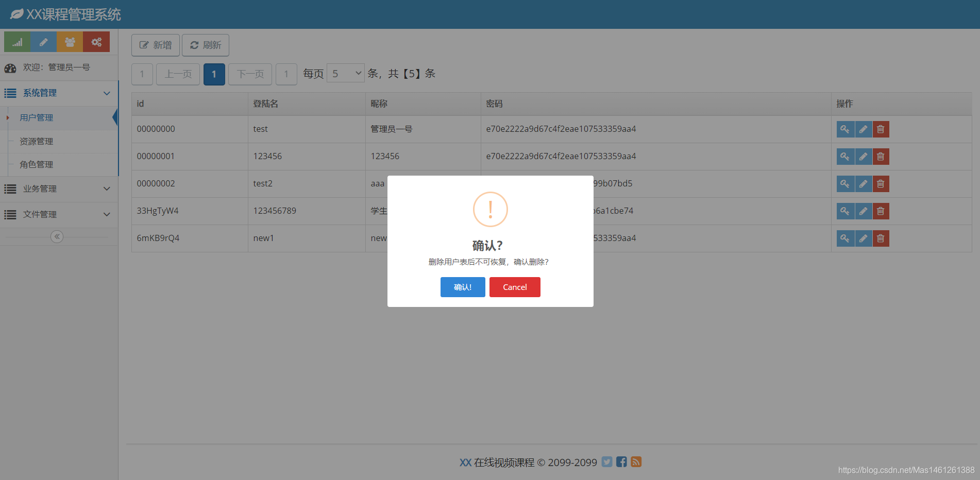
Task: Delete user 00000001 with the trash icon
Action: click(x=881, y=157)
